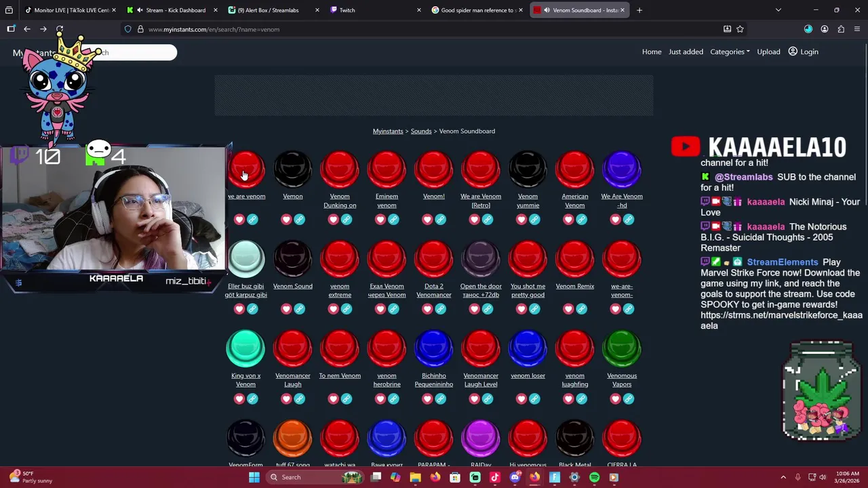The image size is (868, 488).
Task: Favorite the venom herobrine sound
Action: 380,399
